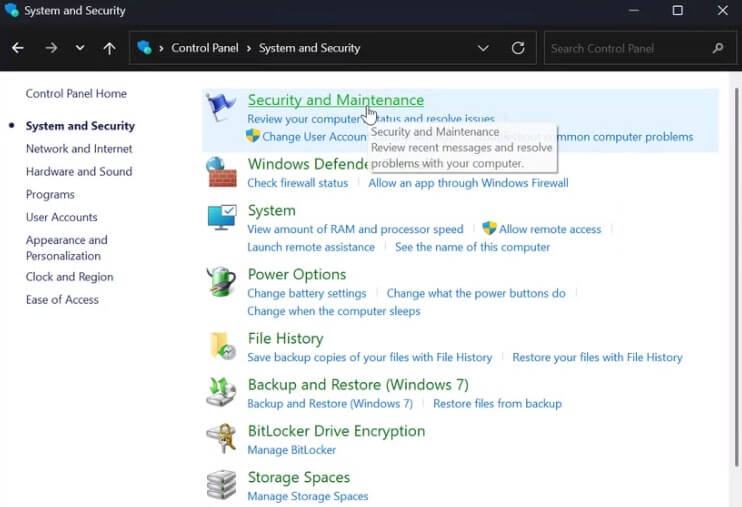Screen dimensions: 742x507
Task: Click Change when the computer sleeps
Action: (x=333, y=311)
